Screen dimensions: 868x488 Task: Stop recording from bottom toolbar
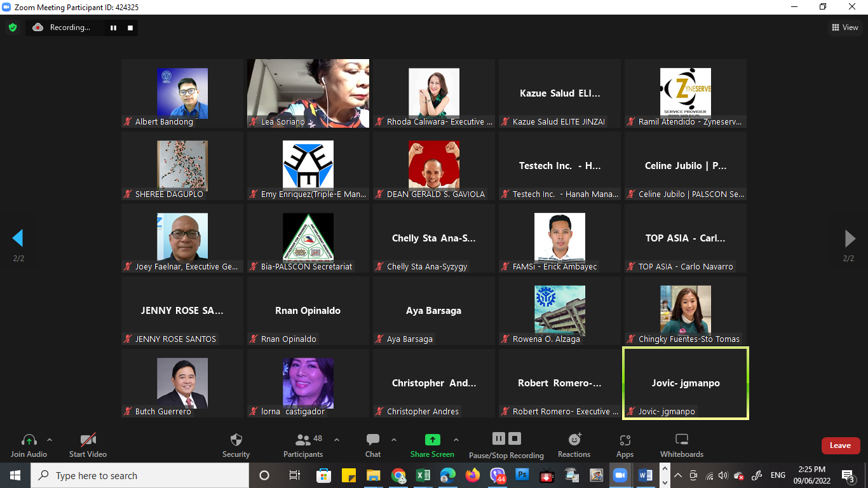pos(515,438)
